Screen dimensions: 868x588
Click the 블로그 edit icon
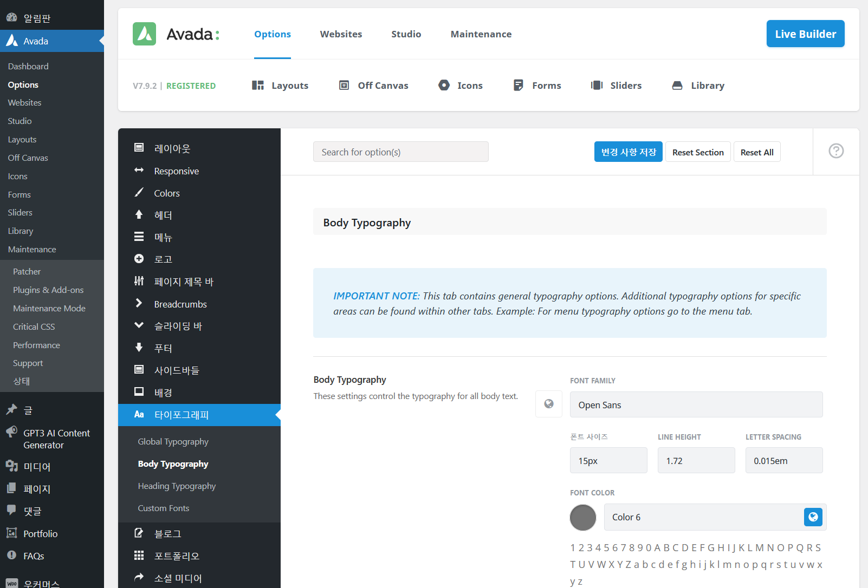139,533
